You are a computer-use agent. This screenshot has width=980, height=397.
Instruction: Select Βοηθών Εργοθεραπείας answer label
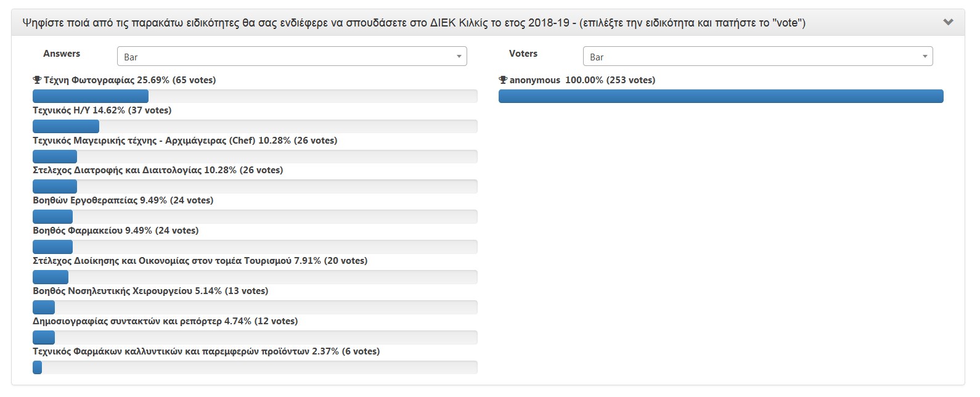click(123, 200)
